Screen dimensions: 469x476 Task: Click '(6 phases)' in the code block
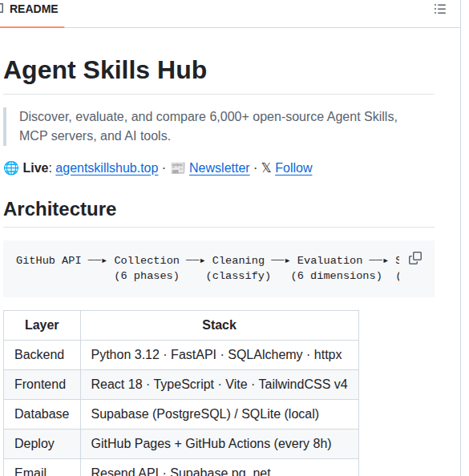pos(147,276)
